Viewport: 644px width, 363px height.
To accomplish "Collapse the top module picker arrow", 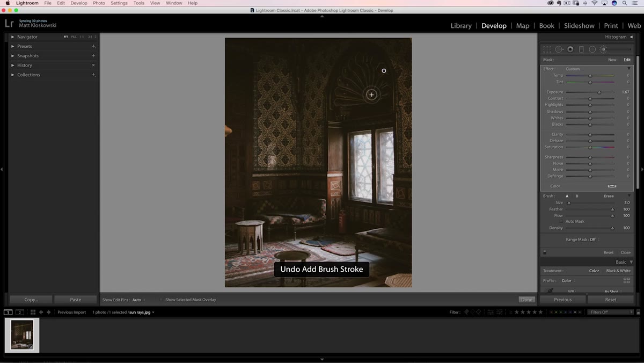I will pos(322,16).
